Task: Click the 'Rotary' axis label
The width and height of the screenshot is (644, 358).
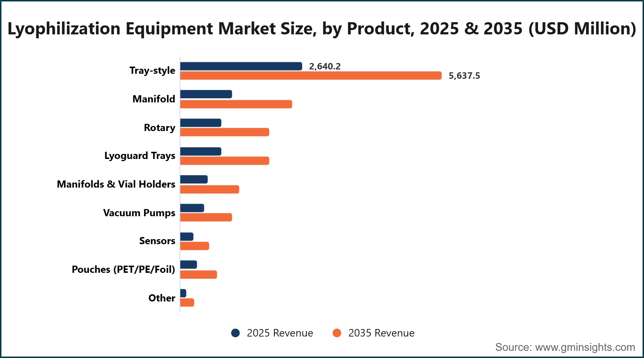Action: (x=160, y=128)
